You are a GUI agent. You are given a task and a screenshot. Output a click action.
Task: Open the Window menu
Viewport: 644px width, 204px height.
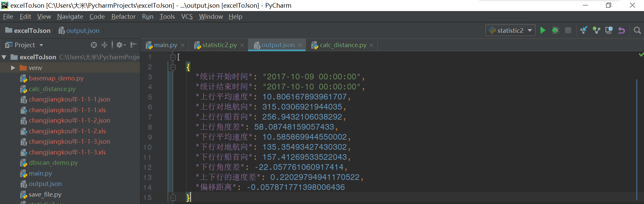[211, 16]
